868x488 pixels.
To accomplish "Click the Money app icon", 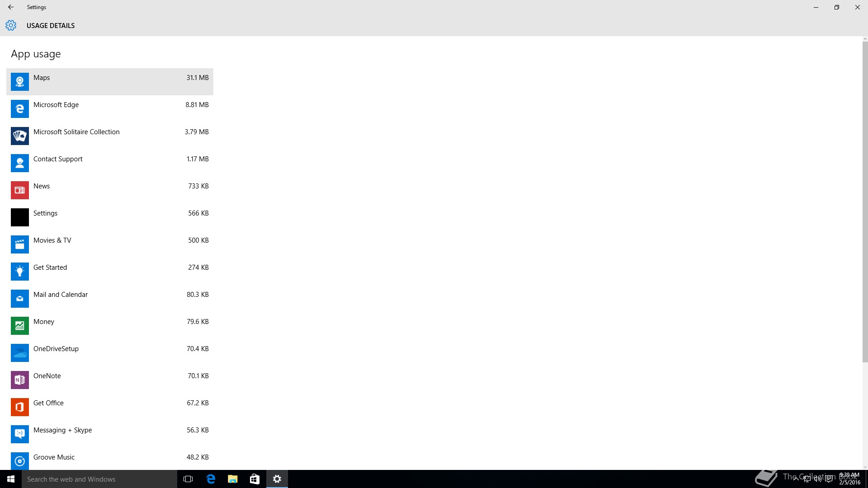I will click(20, 326).
